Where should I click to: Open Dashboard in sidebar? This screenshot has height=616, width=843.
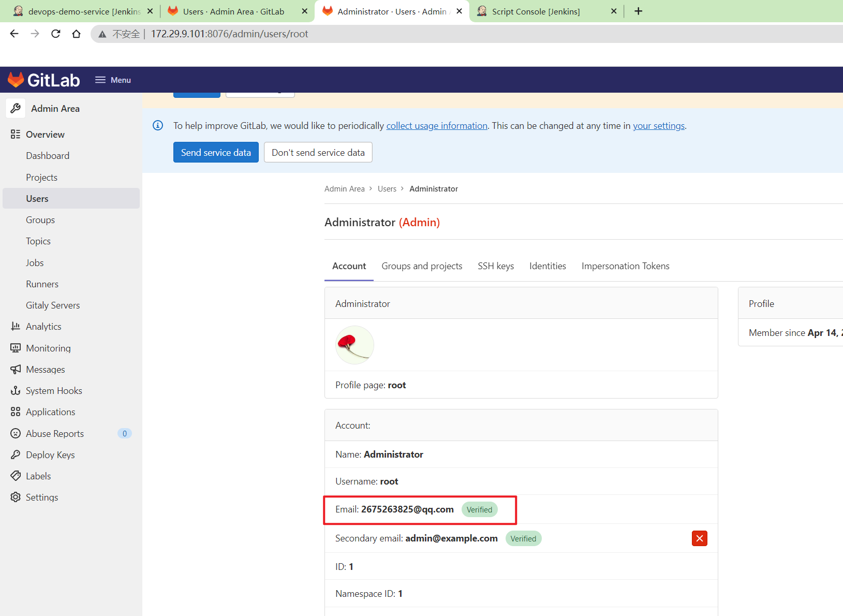coord(48,156)
